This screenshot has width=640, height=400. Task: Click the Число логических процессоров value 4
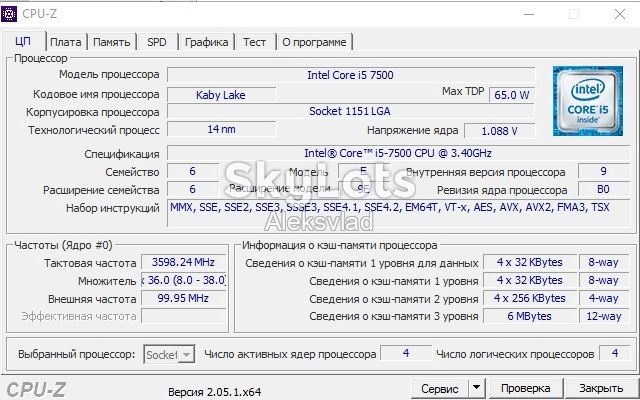pos(615,353)
